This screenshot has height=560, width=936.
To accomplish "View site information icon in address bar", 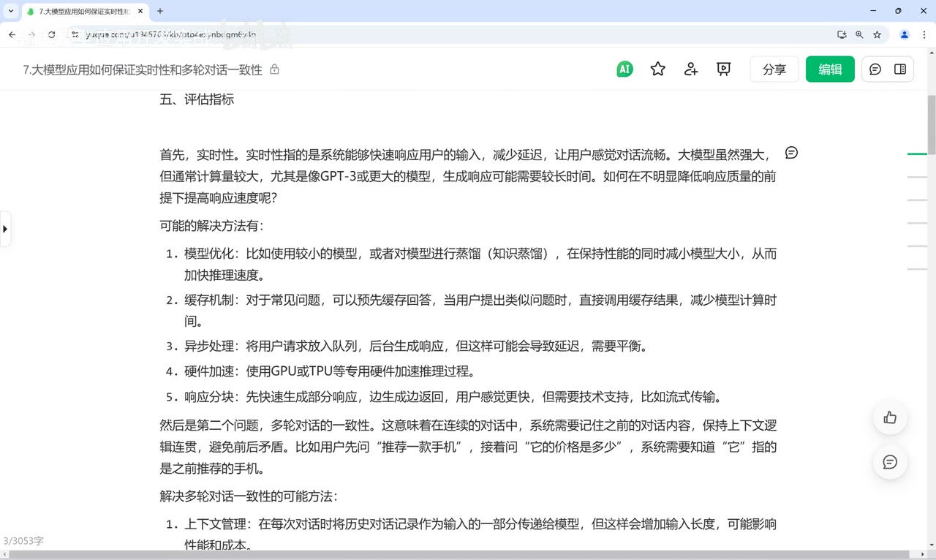I will (75, 34).
